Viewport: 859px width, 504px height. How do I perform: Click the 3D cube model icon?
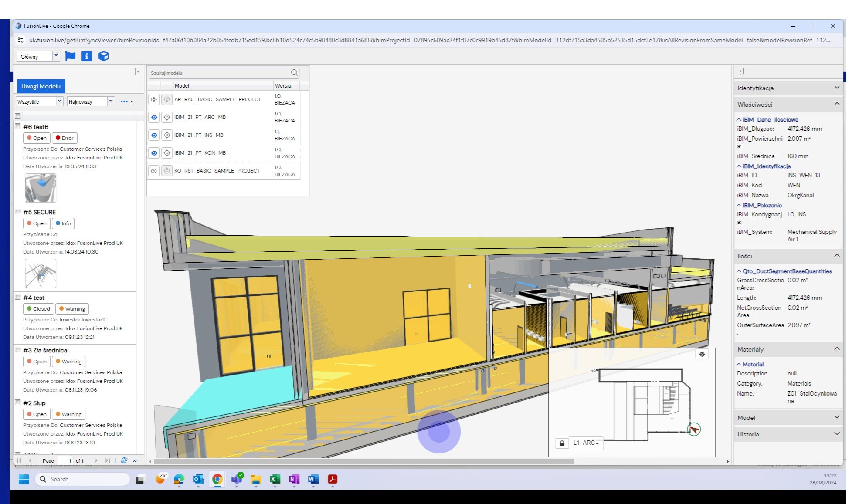click(103, 56)
